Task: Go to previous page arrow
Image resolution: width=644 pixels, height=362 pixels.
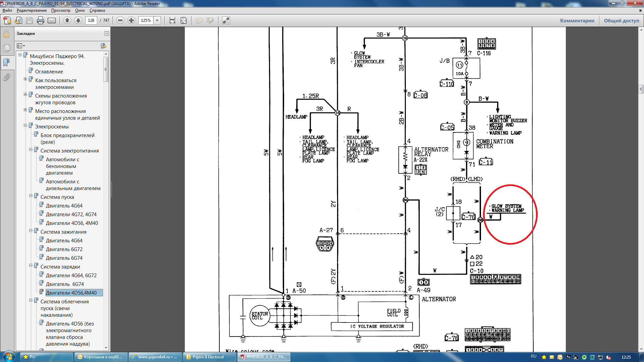Action: point(67,20)
